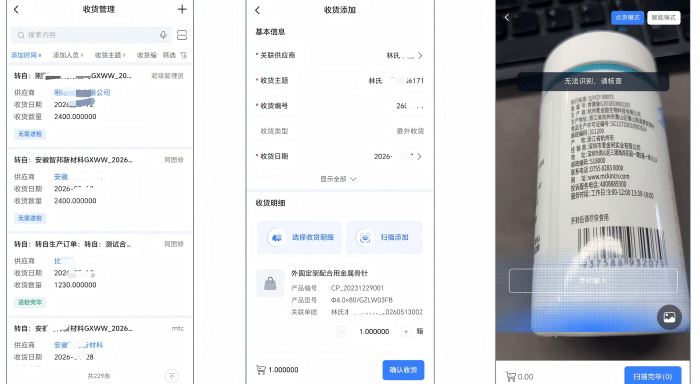Image resolution: width=700 pixels, height=384 pixels.
Task: Tap product name 外固定架配合用金属骨针
Action: click(329, 273)
